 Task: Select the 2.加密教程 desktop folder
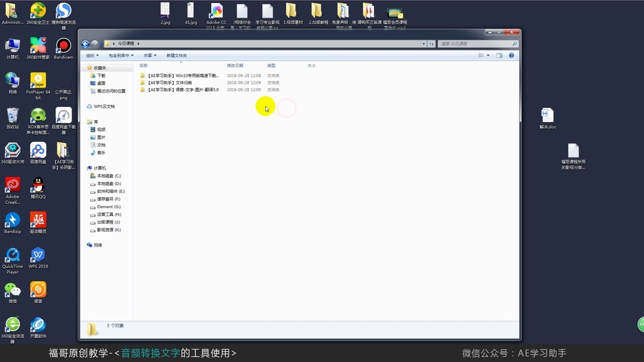318,14
